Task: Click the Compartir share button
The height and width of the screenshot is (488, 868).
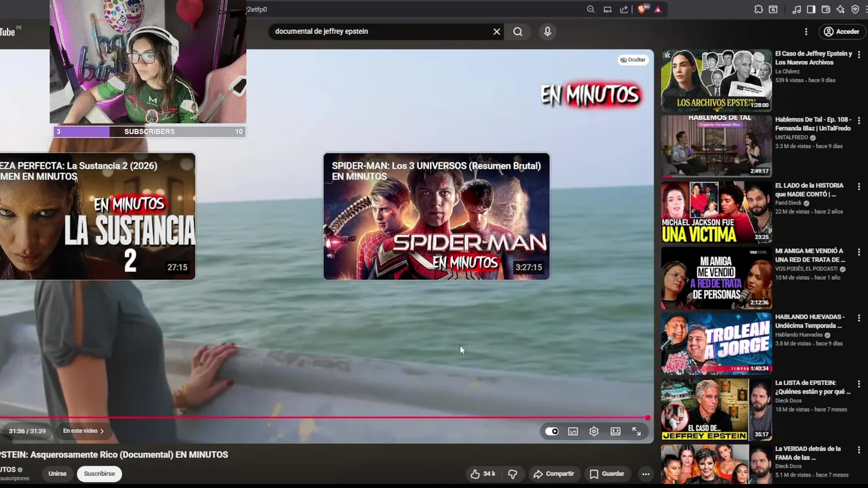Action: (x=553, y=474)
